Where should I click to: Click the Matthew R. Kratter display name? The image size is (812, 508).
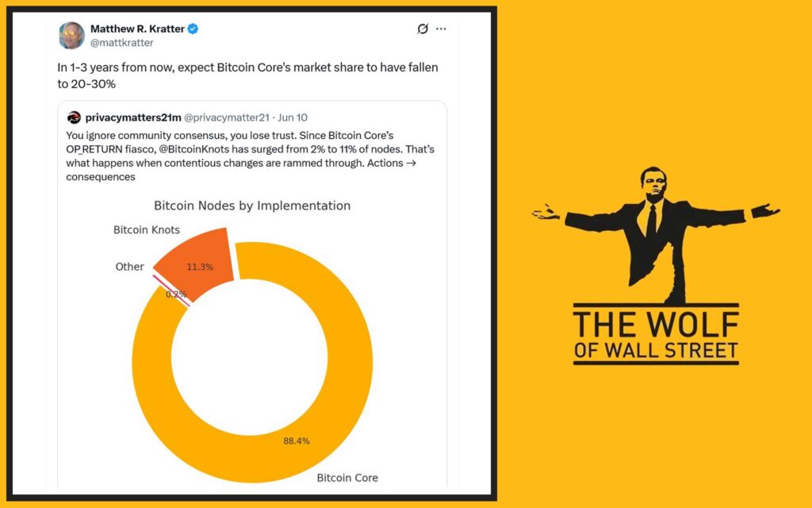(137, 29)
